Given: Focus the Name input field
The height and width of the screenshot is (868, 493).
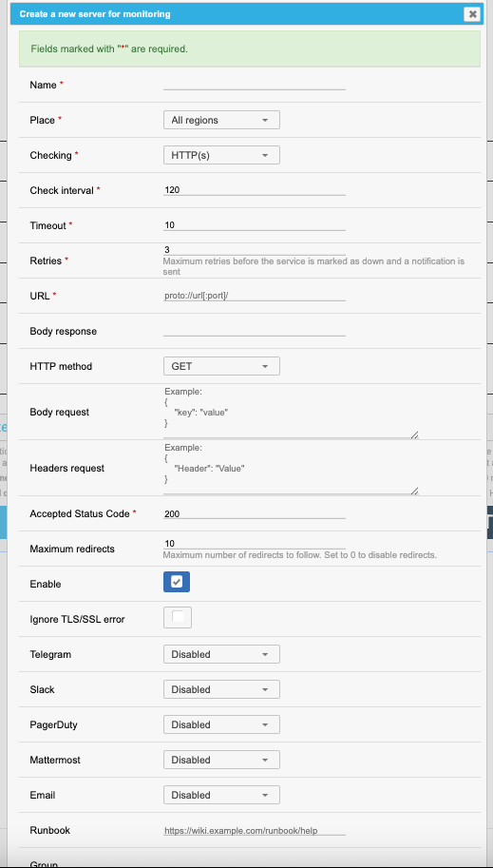Looking at the screenshot, I should click(255, 85).
